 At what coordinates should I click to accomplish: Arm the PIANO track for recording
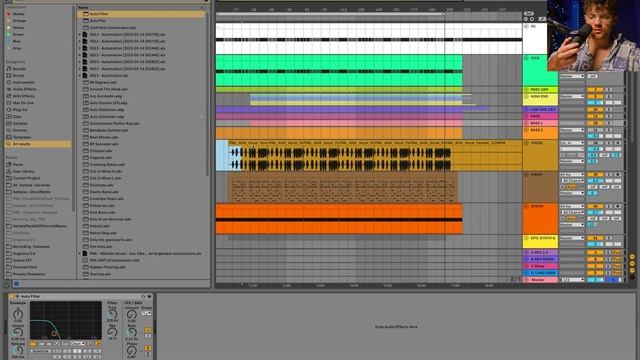[x=618, y=175]
